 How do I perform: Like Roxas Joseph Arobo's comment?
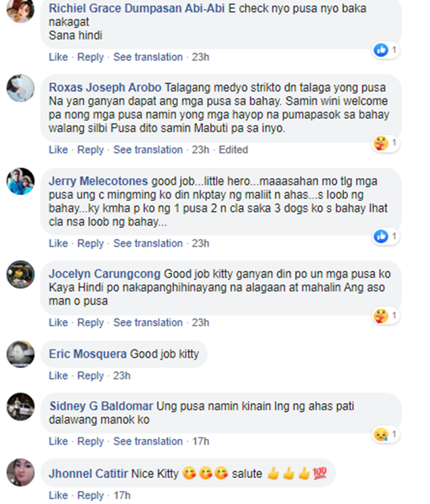coord(58,150)
